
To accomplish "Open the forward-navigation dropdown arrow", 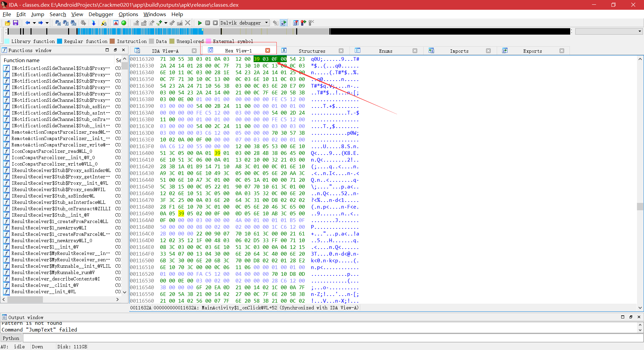I will pyautogui.click(x=47, y=23).
